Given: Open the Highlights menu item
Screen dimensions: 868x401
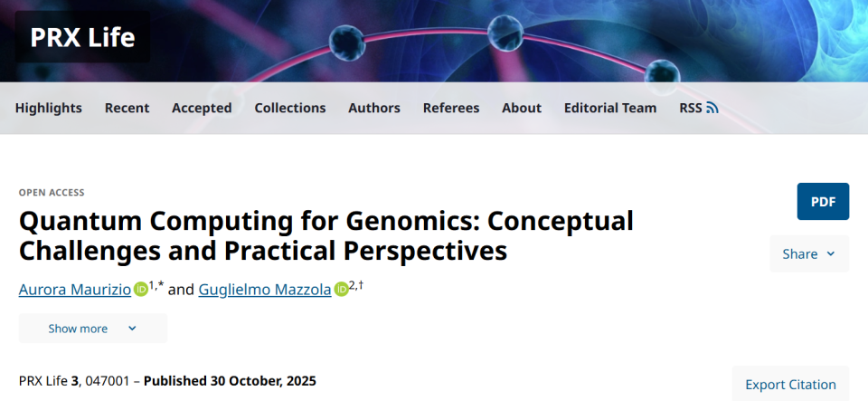Looking at the screenshot, I should 49,108.
